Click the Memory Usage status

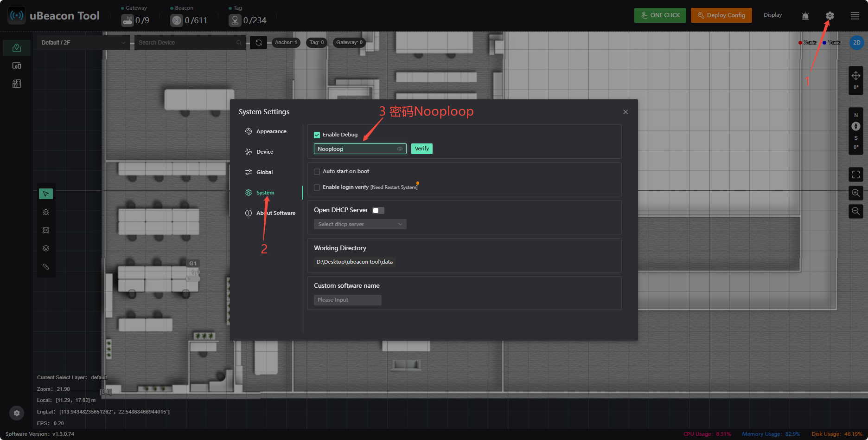771,434
